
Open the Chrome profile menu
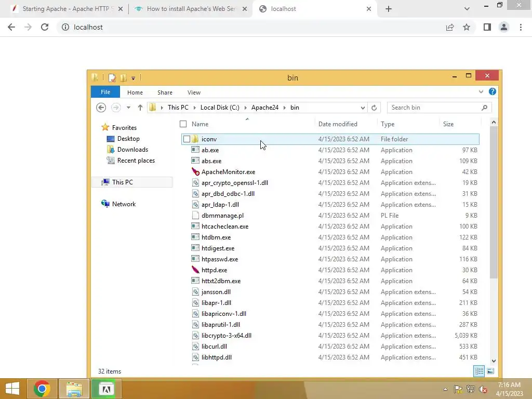504,27
